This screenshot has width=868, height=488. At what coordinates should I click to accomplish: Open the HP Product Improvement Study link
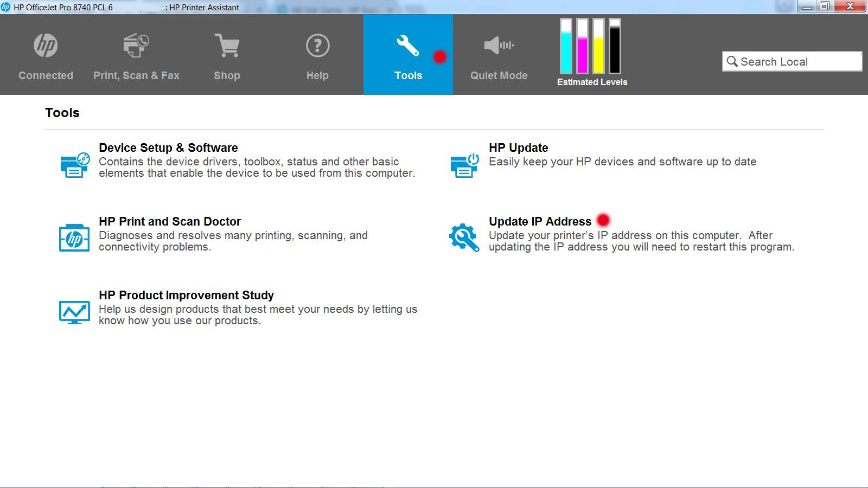[186, 295]
